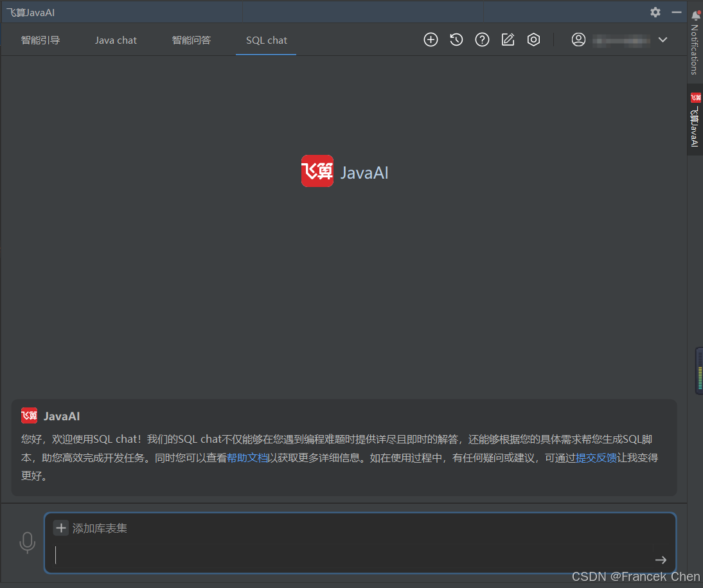This screenshot has width=703, height=588.
Task: Switch to the 智能引导 tab
Action: 40,40
